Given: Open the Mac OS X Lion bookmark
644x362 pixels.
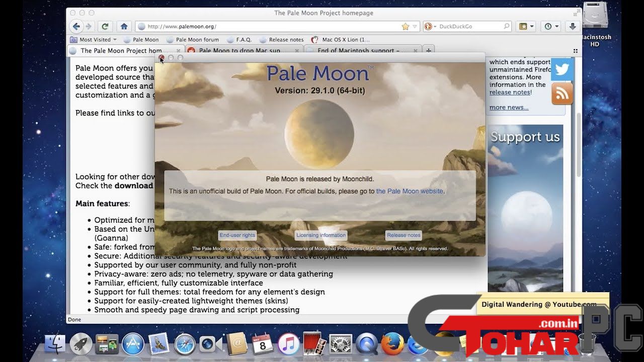Looking at the screenshot, I should (x=341, y=39).
